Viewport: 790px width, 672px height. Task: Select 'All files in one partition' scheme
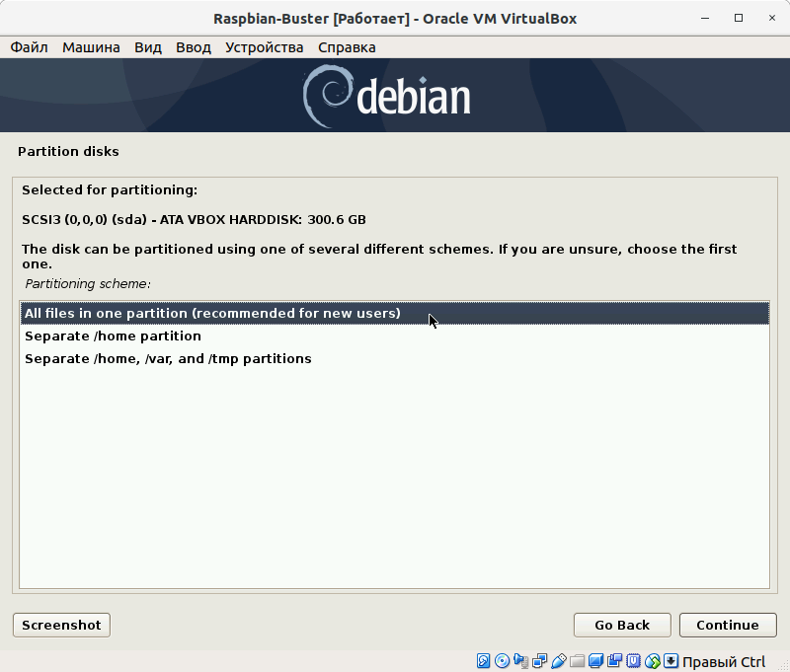[212, 314]
